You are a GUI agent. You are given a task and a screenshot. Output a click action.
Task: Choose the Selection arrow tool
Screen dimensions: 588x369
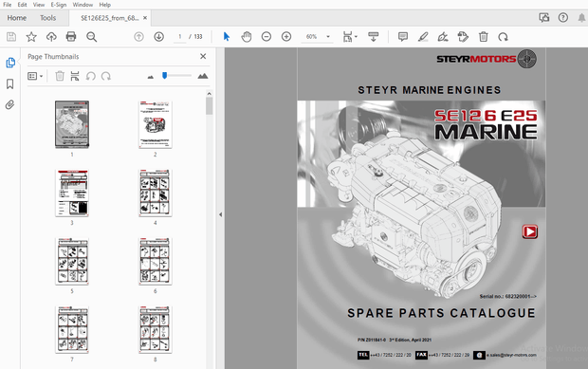[x=226, y=36]
